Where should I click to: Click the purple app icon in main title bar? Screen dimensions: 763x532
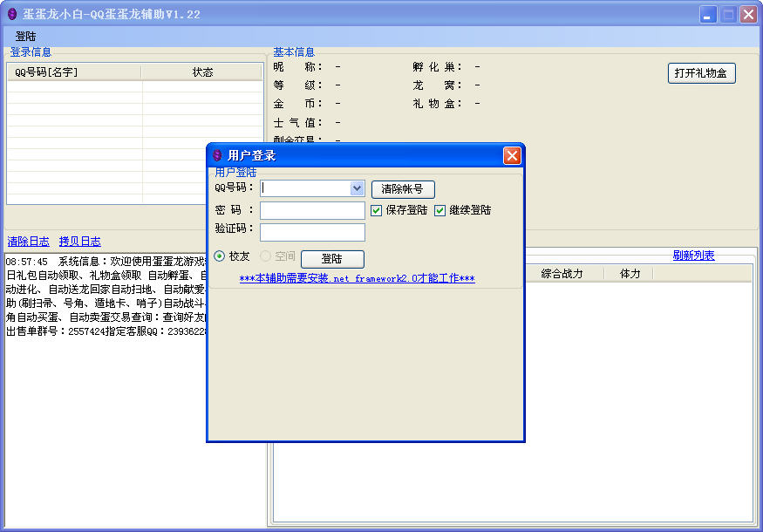coord(12,14)
